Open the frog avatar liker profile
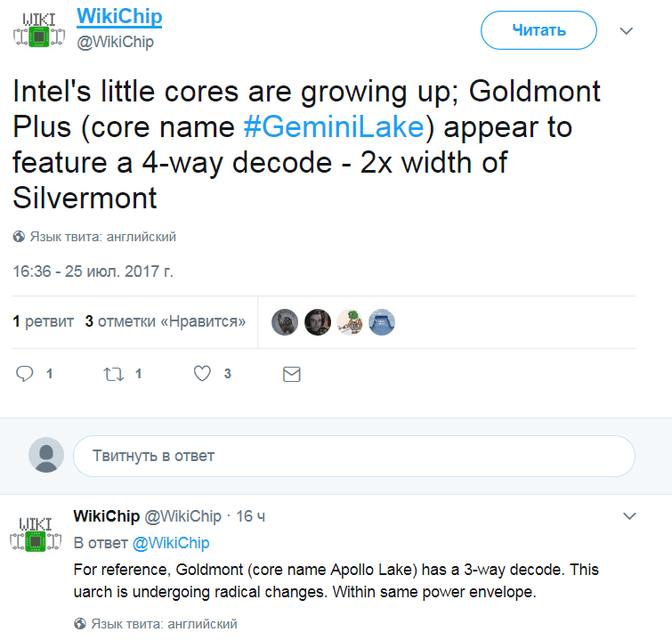The image size is (672, 640). click(350, 321)
